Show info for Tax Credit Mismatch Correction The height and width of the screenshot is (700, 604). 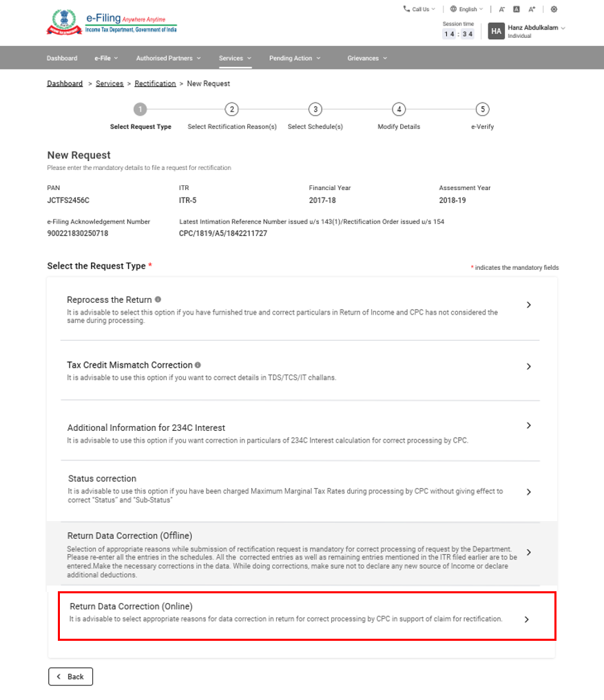(x=198, y=365)
